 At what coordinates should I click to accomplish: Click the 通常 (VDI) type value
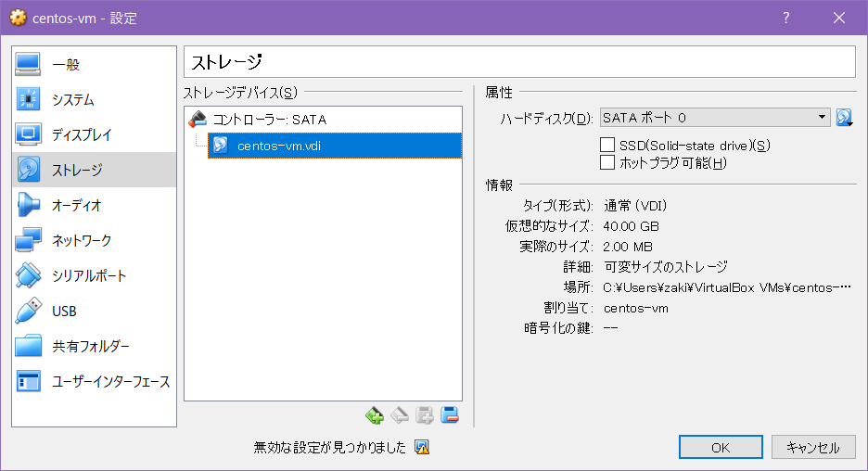[x=635, y=206]
